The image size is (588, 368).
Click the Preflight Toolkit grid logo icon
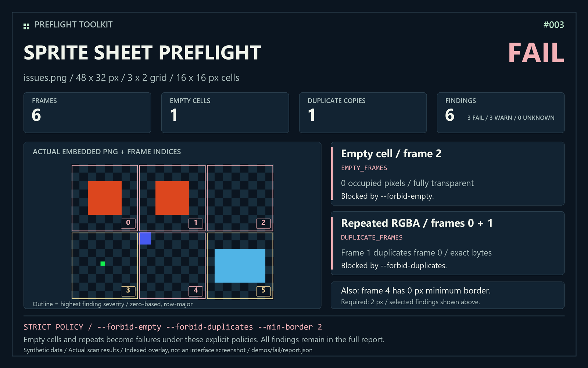click(26, 26)
